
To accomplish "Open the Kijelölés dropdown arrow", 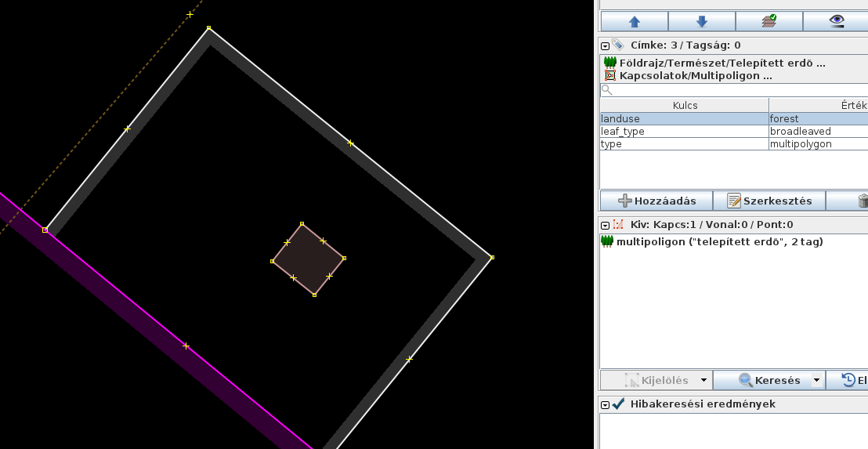I will click(x=704, y=380).
